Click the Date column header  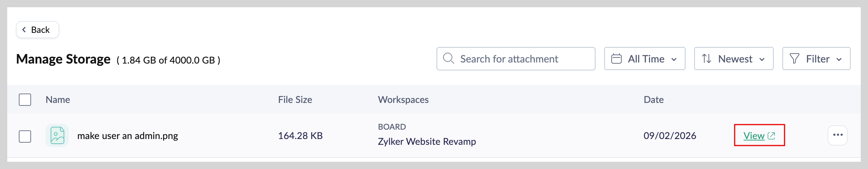[x=653, y=100]
